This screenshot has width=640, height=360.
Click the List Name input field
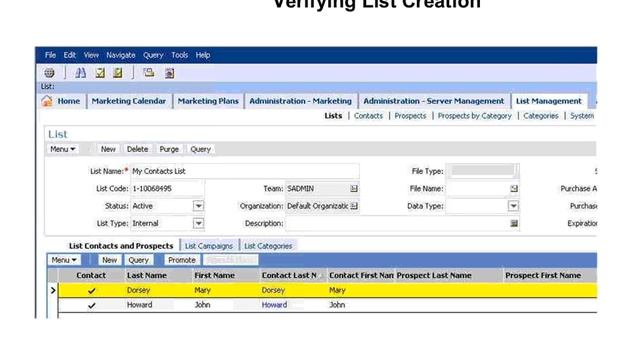coord(245,171)
